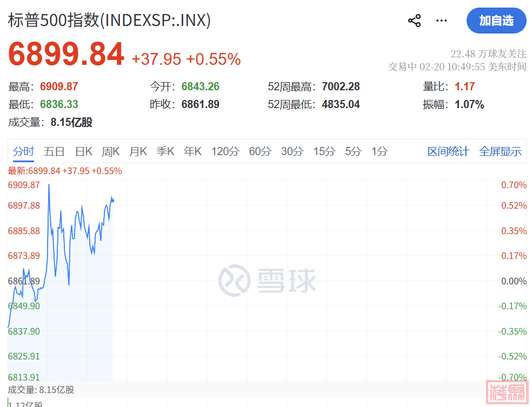The image size is (532, 407).
Task: Select the 120分 interval tab
Action: 225,152
